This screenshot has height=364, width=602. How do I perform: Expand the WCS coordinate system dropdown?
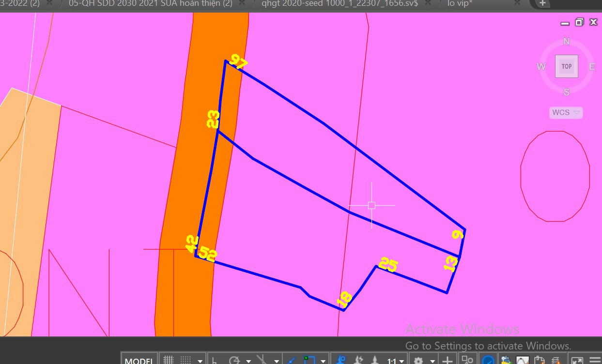pyautogui.click(x=566, y=112)
